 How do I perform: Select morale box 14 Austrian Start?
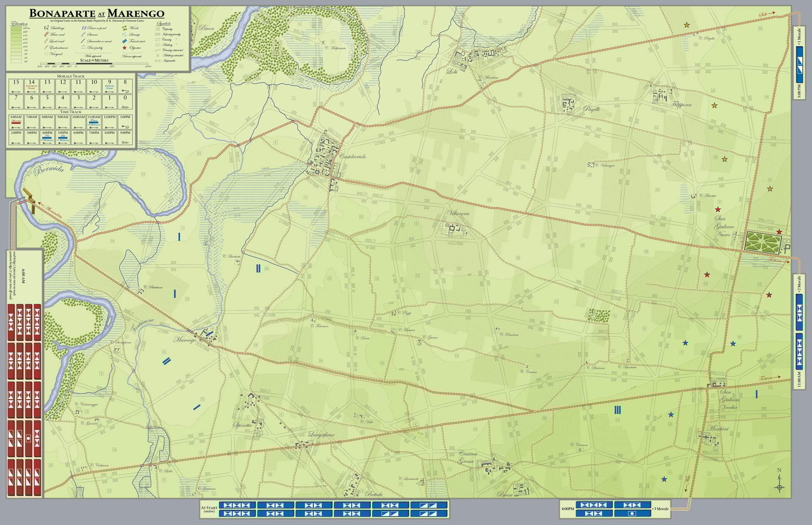coord(32,86)
